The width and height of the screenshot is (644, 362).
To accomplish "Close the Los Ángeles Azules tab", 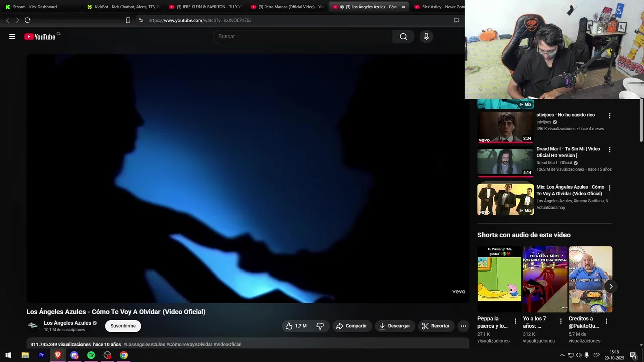I will click(x=403, y=7).
